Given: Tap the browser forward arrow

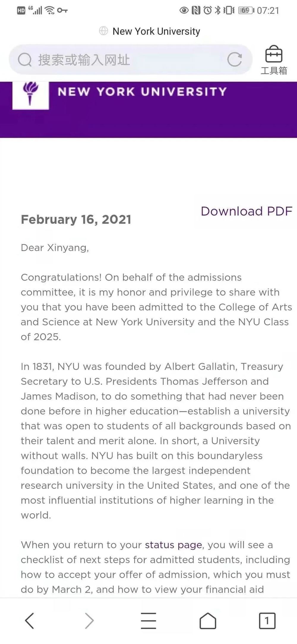Looking at the screenshot, I should point(89,621).
